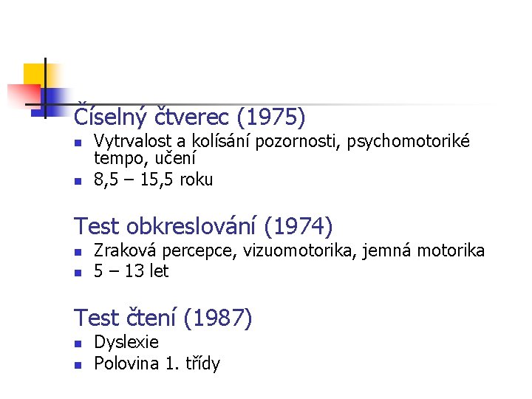532x399 pixels.
Task: Click the bullet before 5 – 13 let
Action: click(78, 273)
